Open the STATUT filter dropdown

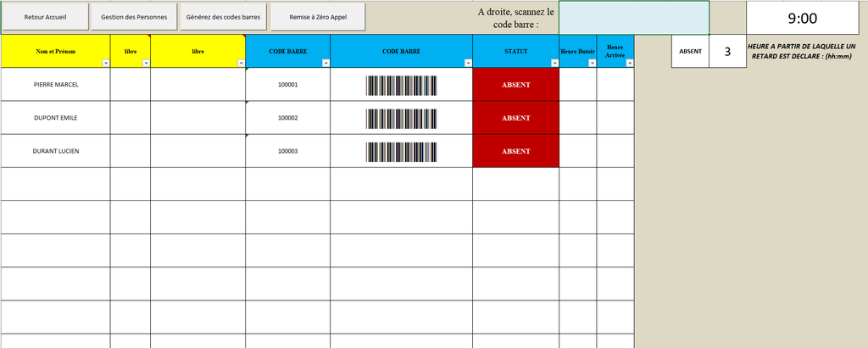click(554, 63)
